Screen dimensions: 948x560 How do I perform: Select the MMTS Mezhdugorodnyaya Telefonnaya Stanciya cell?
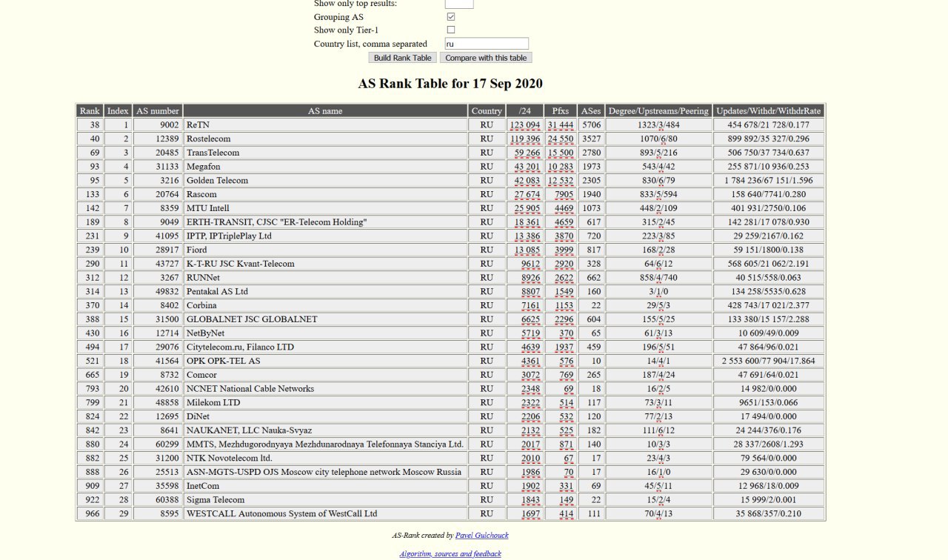tap(326, 444)
